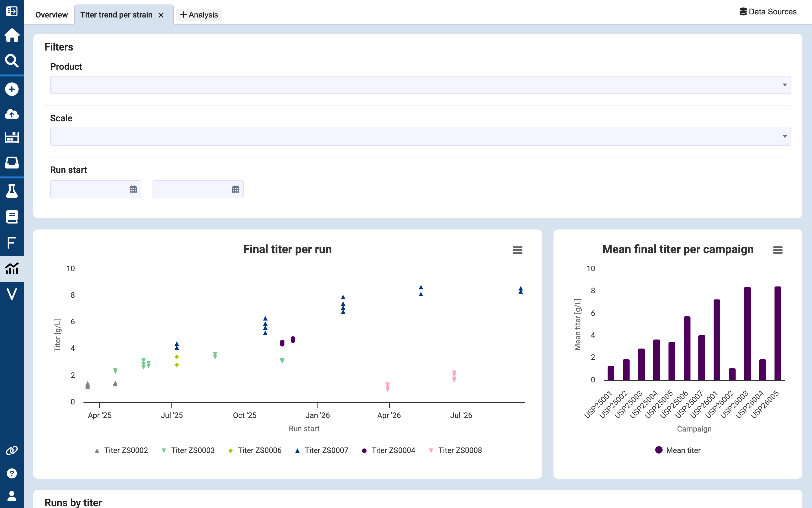Toggle Titer ZS0003 series in legend
The width and height of the screenshot is (812, 508).
[188, 450]
